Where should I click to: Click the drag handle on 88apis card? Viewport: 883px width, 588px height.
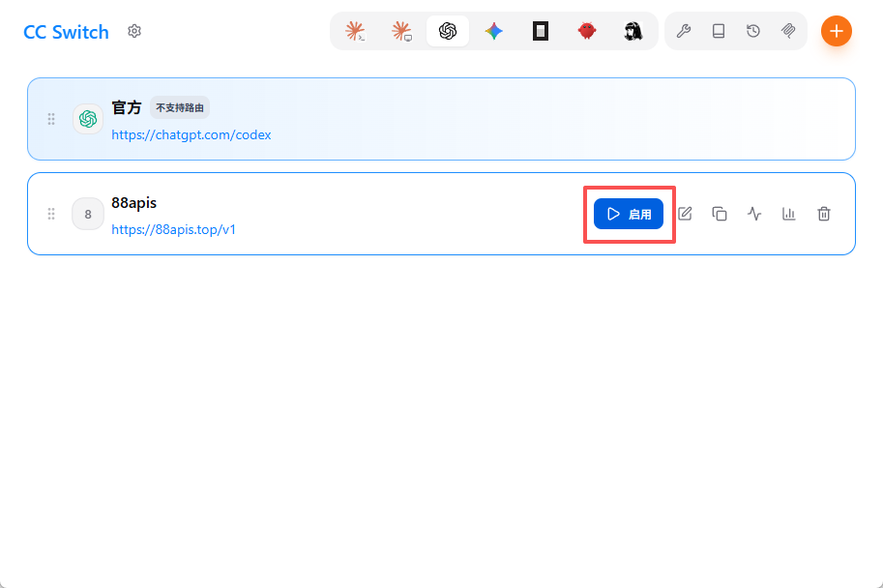point(51,214)
